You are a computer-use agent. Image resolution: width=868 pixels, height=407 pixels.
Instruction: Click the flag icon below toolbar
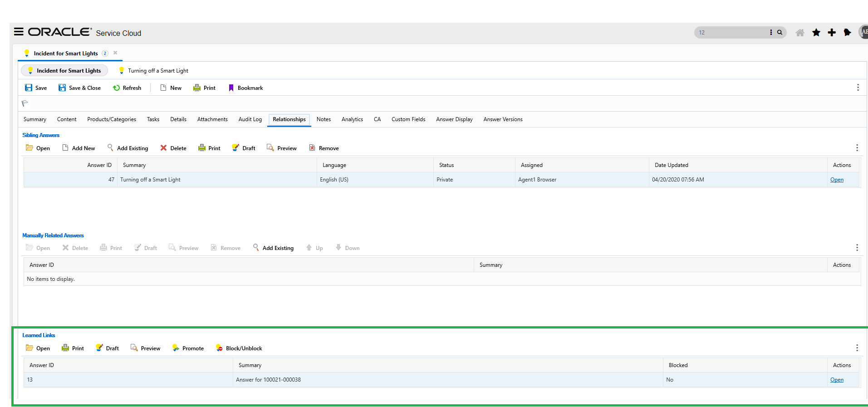(25, 103)
